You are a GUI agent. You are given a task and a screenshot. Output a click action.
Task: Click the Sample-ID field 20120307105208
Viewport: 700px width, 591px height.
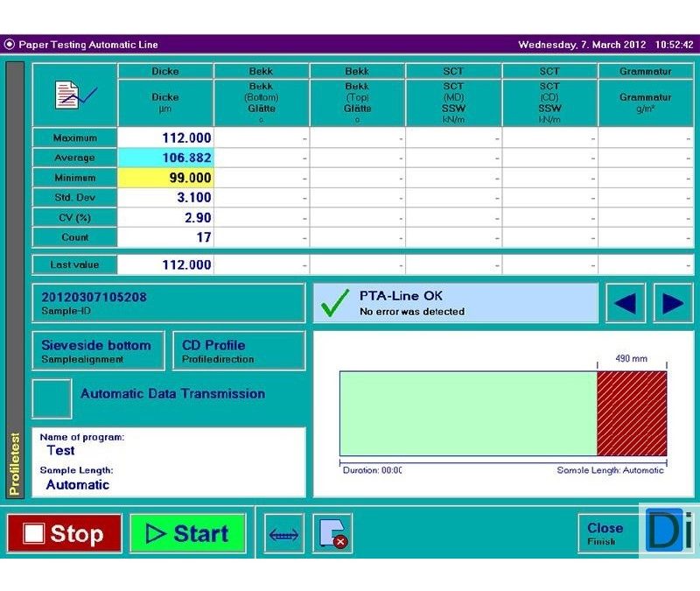coord(168,303)
